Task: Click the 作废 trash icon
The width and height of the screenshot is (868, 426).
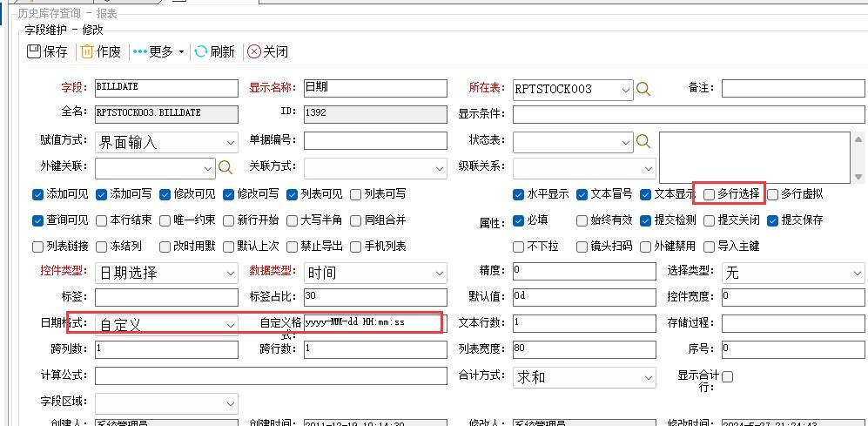Action: click(x=87, y=51)
